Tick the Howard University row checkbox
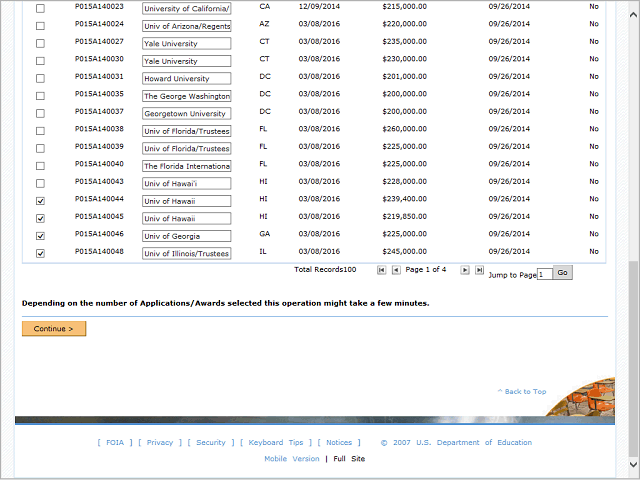The width and height of the screenshot is (640, 480). 40,78
